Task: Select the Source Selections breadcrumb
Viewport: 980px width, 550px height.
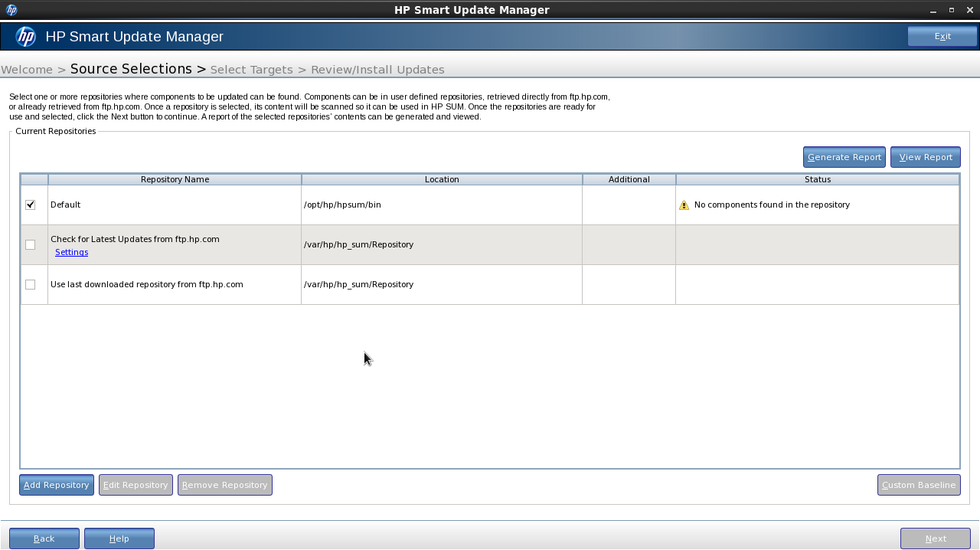Action: (x=131, y=69)
